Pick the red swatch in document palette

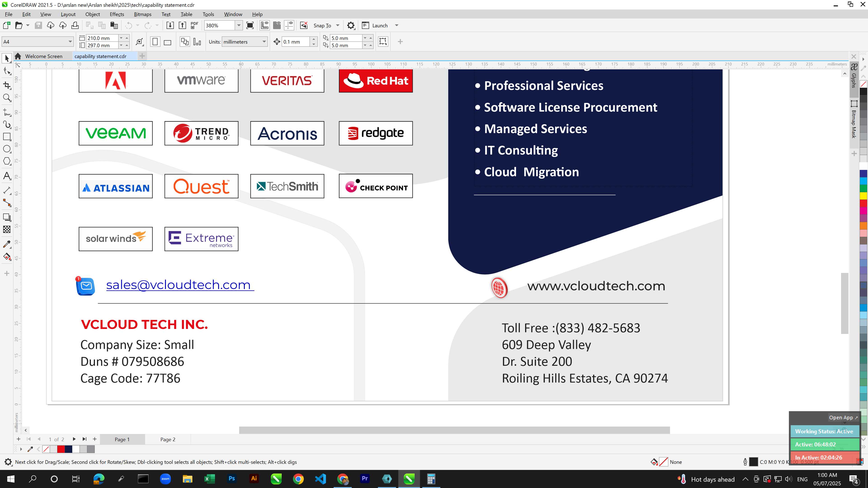[61, 449]
